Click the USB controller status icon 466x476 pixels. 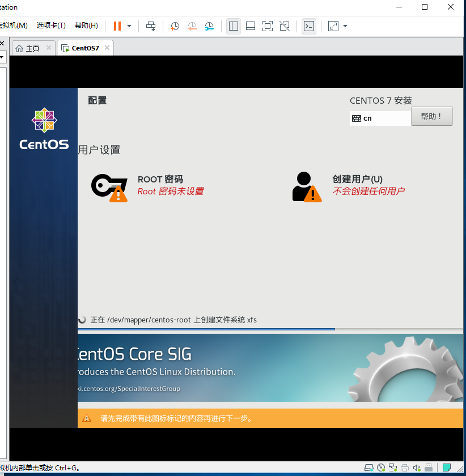(x=429, y=468)
